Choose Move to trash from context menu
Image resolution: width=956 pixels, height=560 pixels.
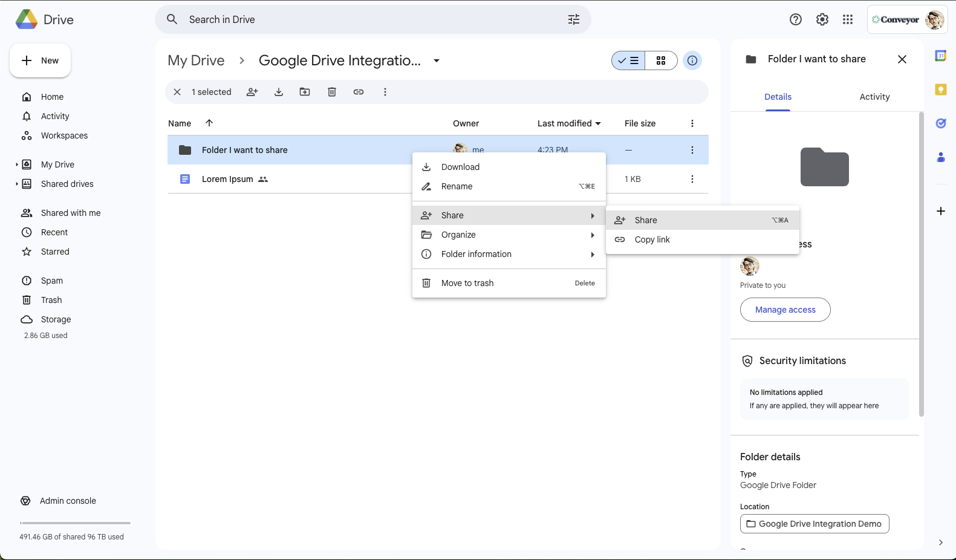click(509, 283)
